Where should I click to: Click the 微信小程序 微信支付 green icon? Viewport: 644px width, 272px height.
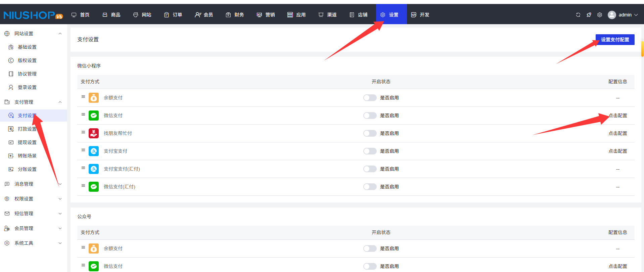(94, 116)
